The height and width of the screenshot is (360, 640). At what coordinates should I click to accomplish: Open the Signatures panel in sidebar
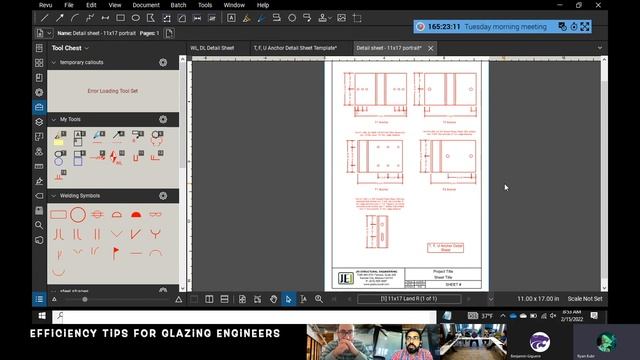[x=39, y=181]
